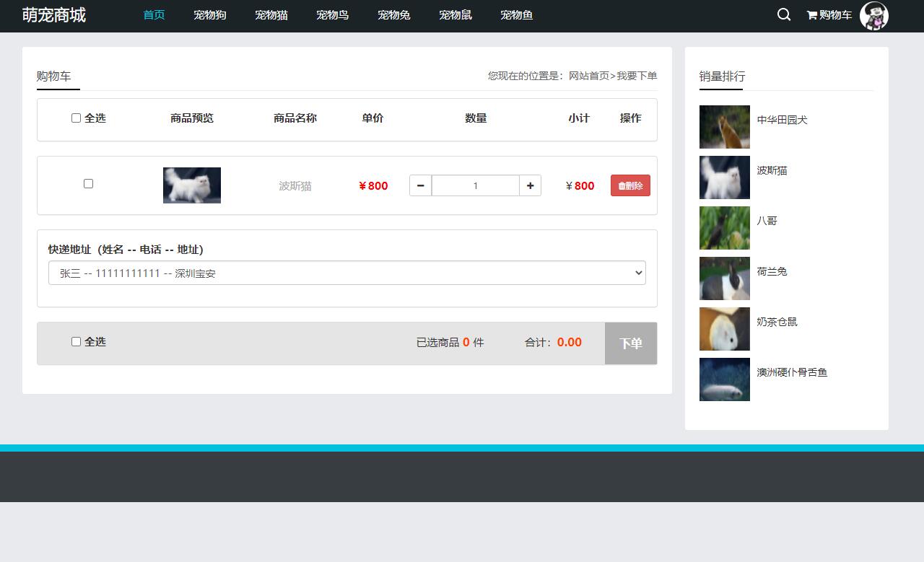Screen dimensions: 924x562
Task: Click inside the quantity input field
Action: [475, 185]
